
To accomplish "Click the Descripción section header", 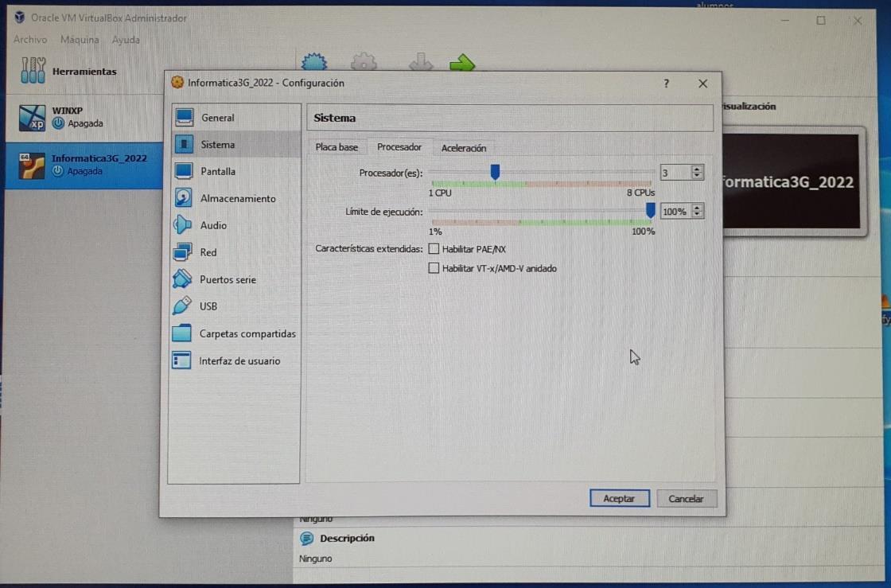I will tap(347, 538).
